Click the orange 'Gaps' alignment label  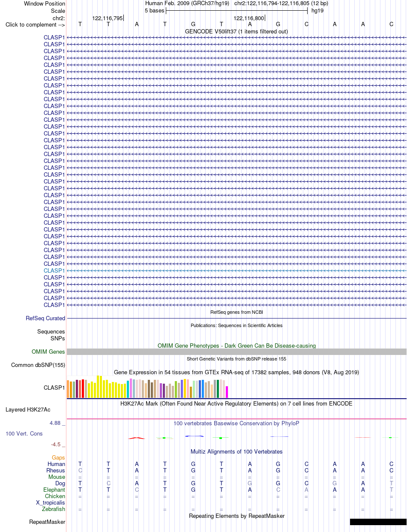tap(58, 458)
